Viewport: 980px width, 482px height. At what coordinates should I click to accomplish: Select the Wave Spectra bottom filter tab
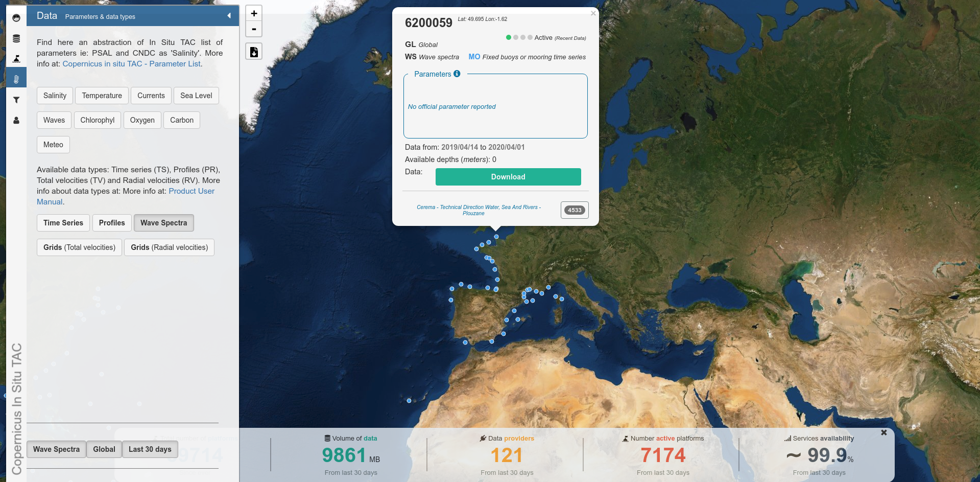click(x=56, y=449)
